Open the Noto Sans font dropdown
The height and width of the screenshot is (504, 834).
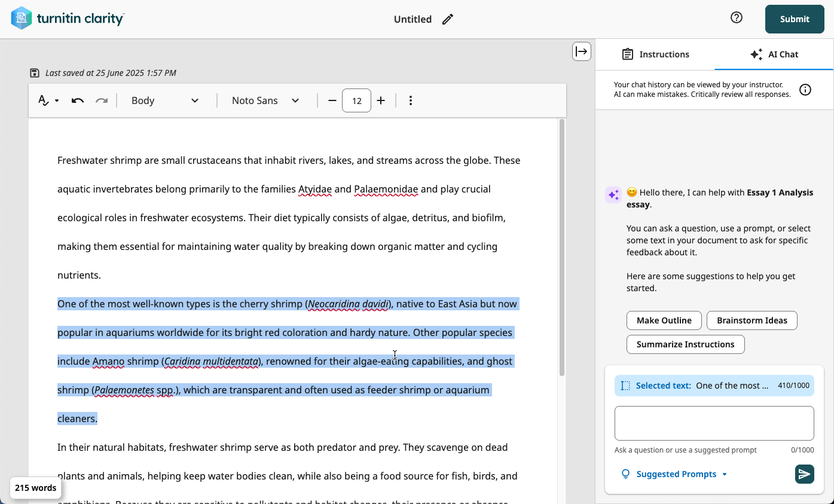(x=265, y=100)
